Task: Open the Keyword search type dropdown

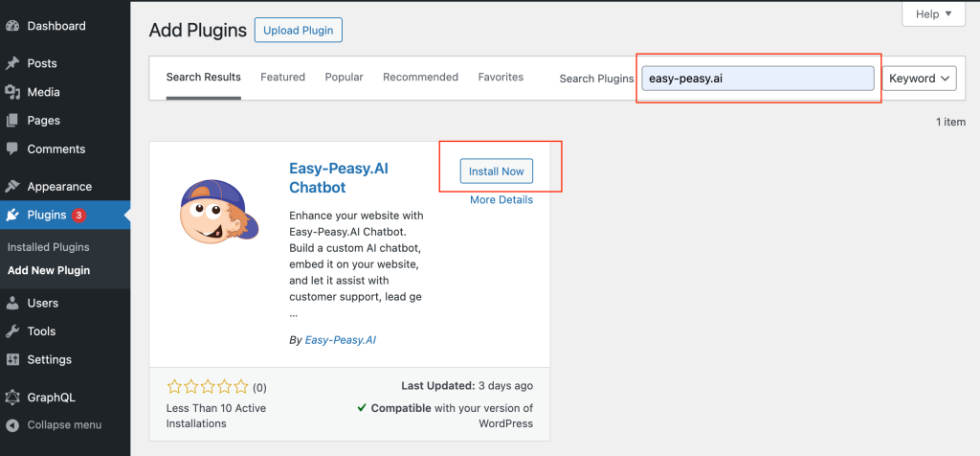Action: pos(919,79)
